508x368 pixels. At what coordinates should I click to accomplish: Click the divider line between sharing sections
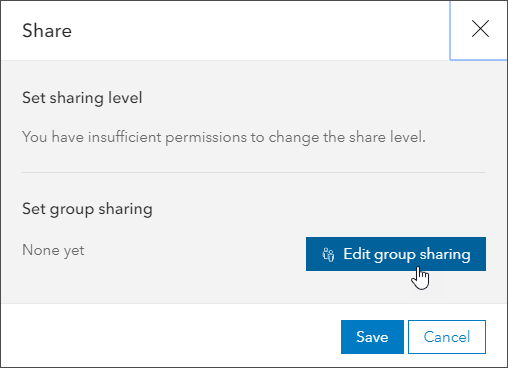click(x=254, y=172)
